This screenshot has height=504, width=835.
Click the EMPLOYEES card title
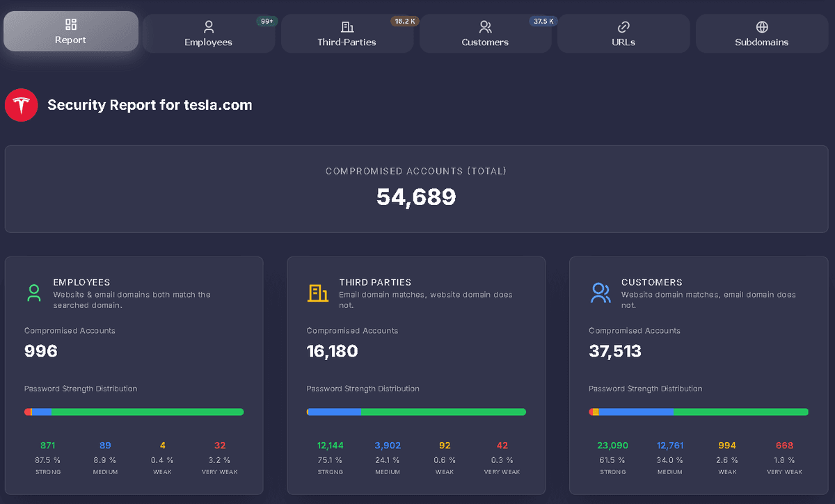(x=81, y=282)
